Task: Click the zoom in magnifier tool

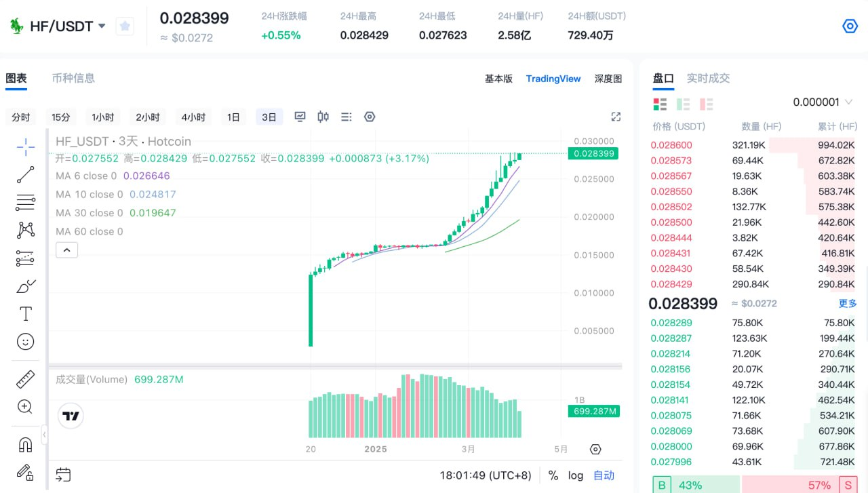Action: click(25, 407)
